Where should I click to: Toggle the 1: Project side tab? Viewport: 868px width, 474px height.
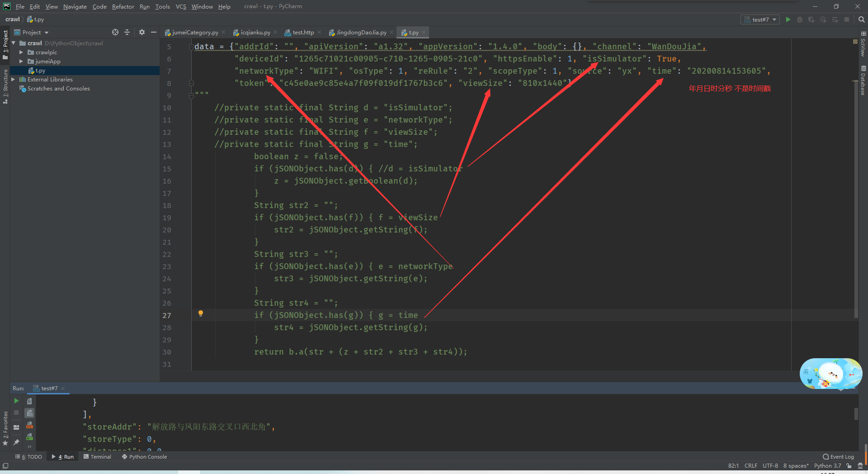click(x=5, y=44)
